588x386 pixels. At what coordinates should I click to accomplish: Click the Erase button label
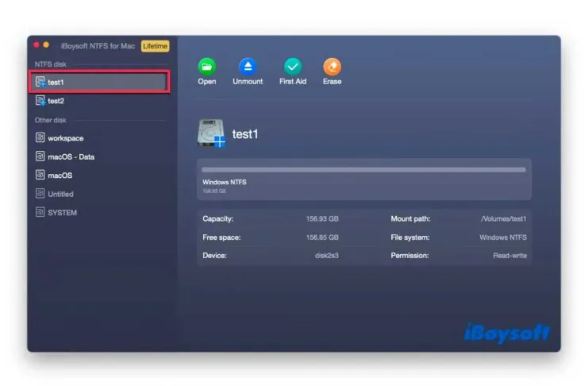tap(332, 82)
